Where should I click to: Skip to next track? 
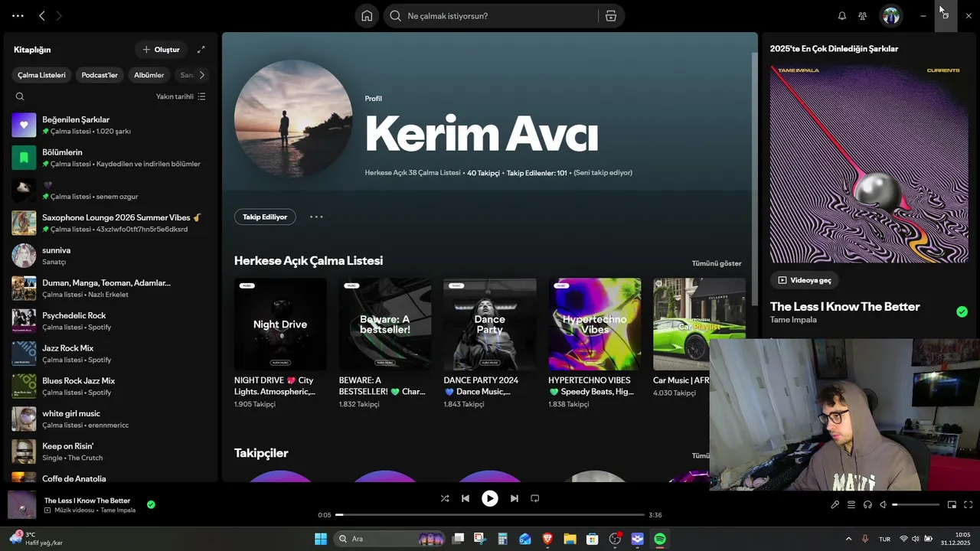pyautogui.click(x=514, y=498)
